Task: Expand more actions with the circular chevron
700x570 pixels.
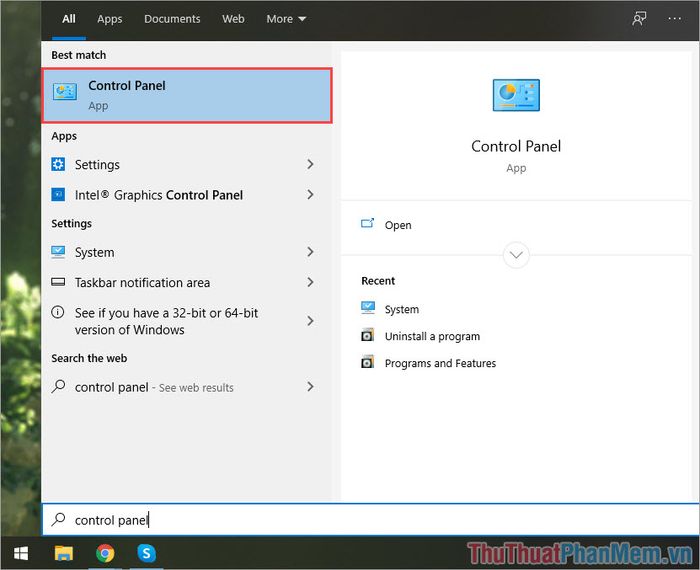Action: [516, 255]
